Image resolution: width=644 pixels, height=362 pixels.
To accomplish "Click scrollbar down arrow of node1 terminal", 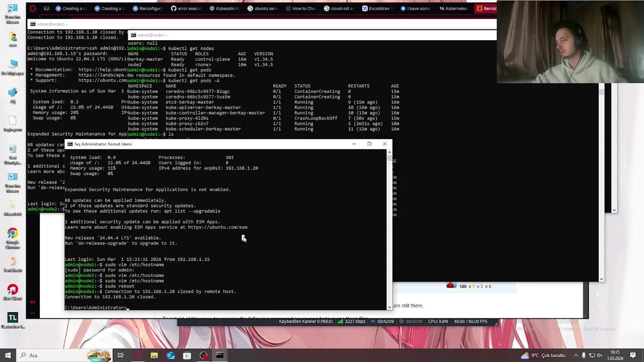I will [601, 279].
